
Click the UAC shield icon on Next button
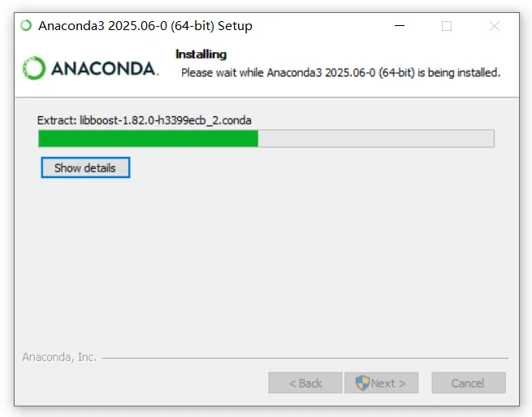[x=362, y=383]
